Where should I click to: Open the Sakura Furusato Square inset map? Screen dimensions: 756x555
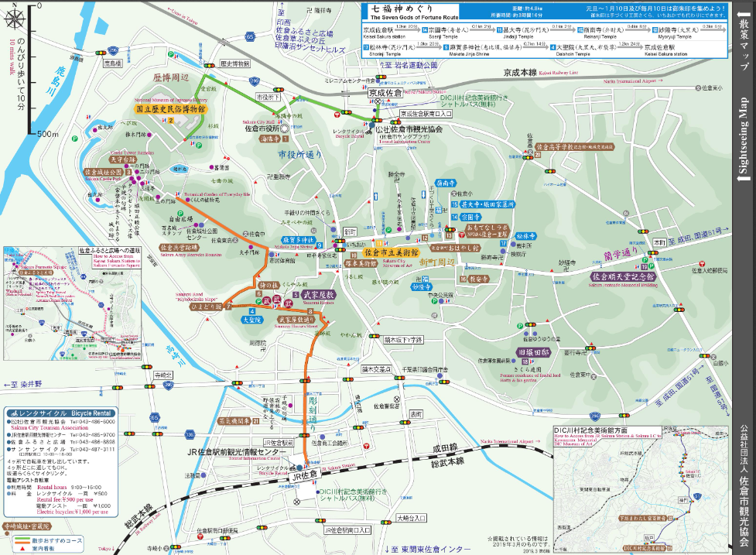[74, 304]
